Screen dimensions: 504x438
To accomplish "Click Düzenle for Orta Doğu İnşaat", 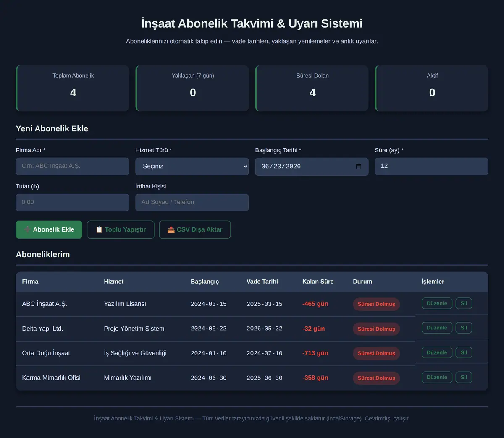I will pyautogui.click(x=437, y=352).
